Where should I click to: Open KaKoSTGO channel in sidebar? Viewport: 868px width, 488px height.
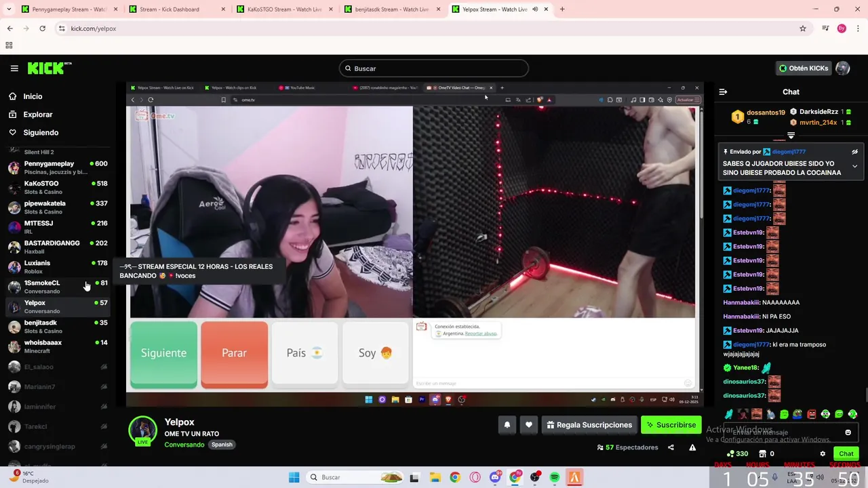pyautogui.click(x=58, y=188)
